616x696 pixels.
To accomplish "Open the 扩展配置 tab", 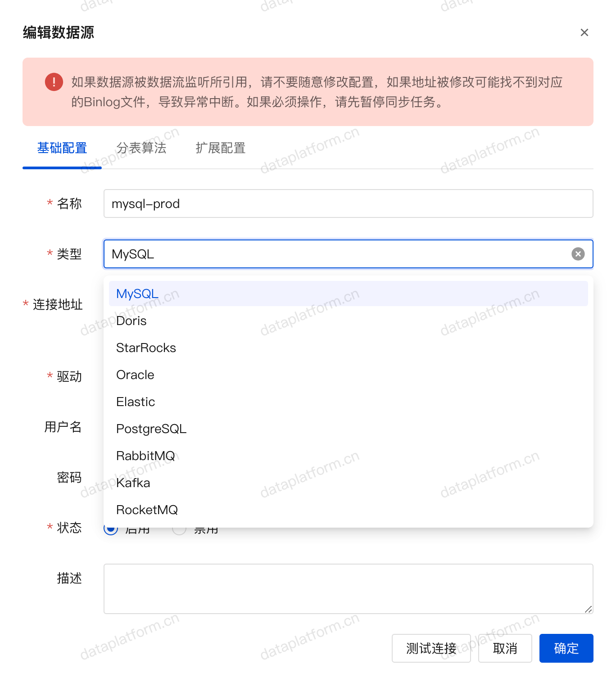I will tap(220, 148).
